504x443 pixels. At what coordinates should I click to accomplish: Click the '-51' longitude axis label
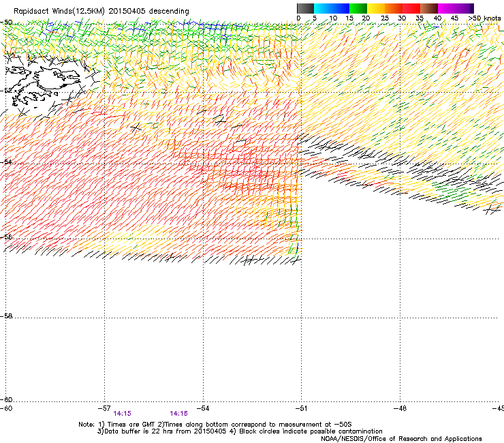click(x=301, y=408)
